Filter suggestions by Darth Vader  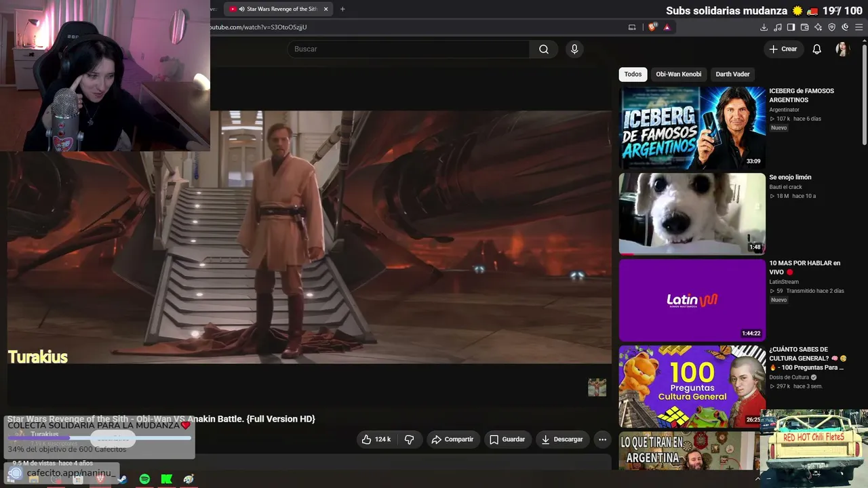[x=732, y=74]
